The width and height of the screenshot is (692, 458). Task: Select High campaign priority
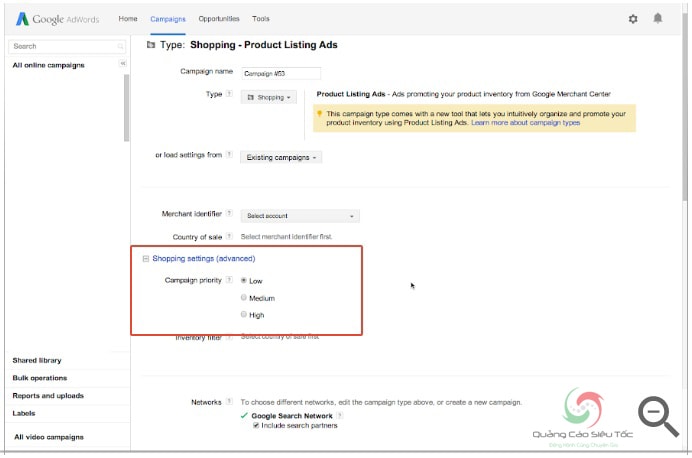(244, 314)
